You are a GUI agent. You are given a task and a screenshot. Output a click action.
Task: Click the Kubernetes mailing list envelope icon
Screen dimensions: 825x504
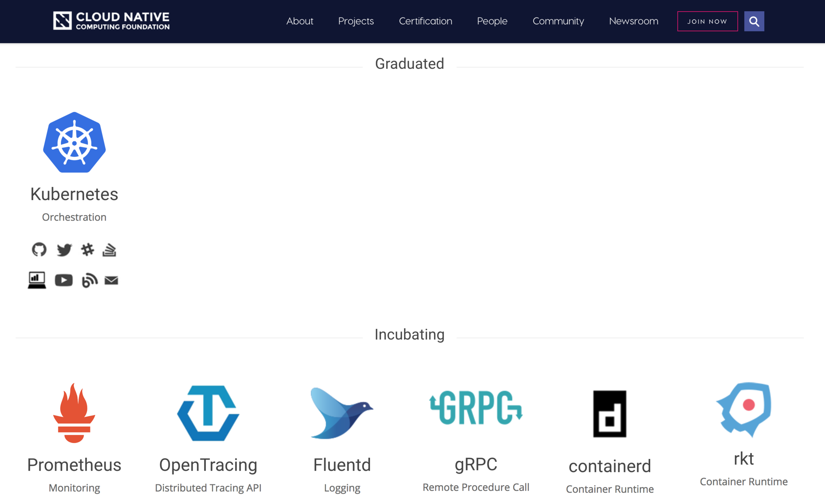[x=111, y=280]
